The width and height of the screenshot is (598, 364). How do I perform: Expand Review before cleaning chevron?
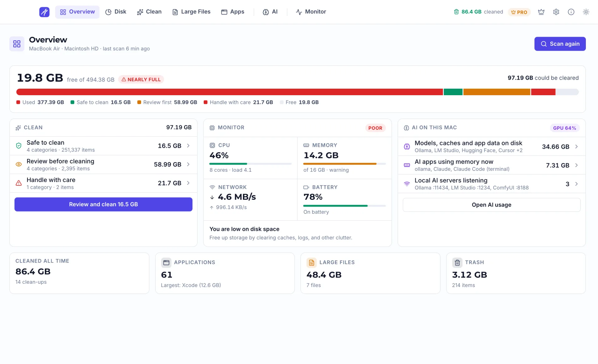[188, 164]
